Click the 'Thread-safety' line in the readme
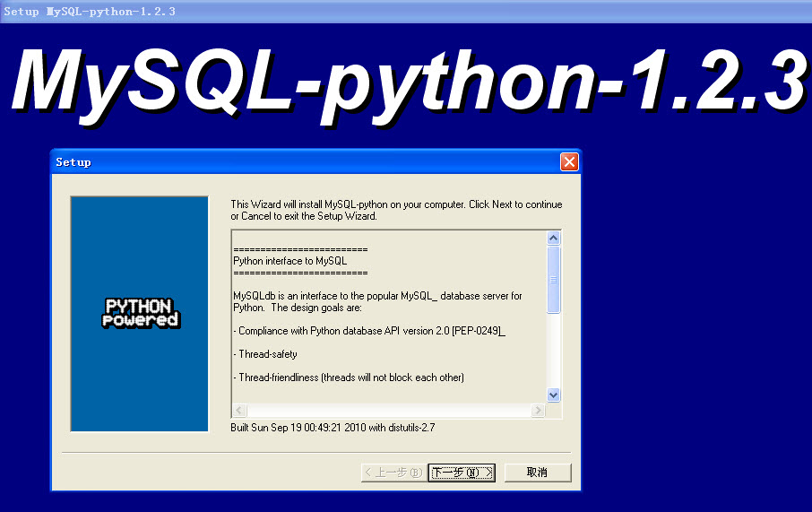 [x=267, y=354]
